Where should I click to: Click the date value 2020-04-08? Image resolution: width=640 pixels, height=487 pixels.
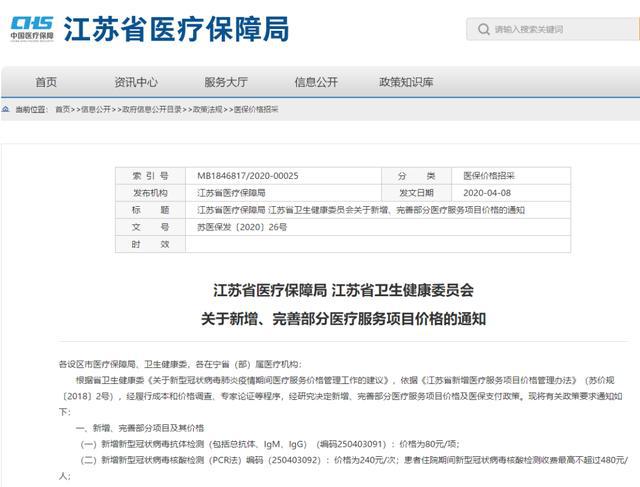point(487,193)
